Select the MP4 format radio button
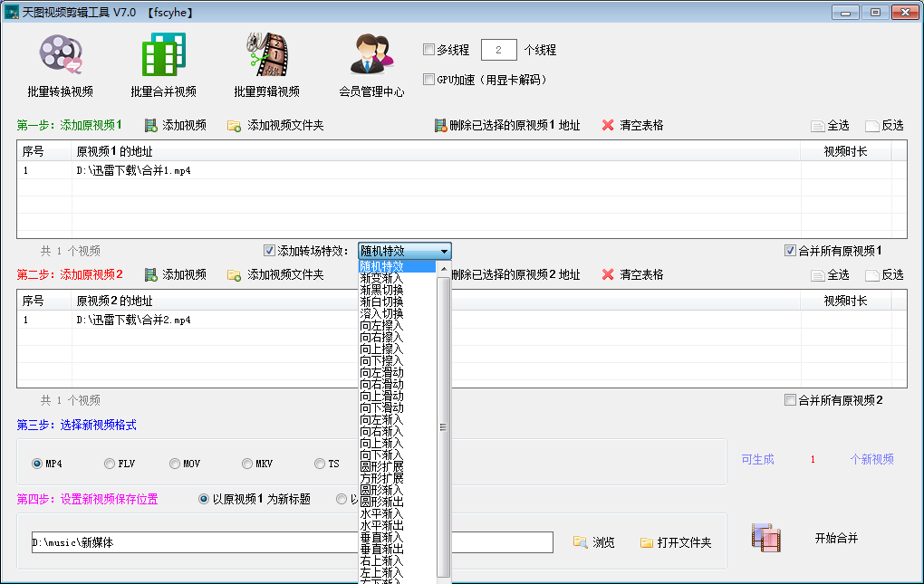This screenshot has width=924, height=584. [37, 464]
